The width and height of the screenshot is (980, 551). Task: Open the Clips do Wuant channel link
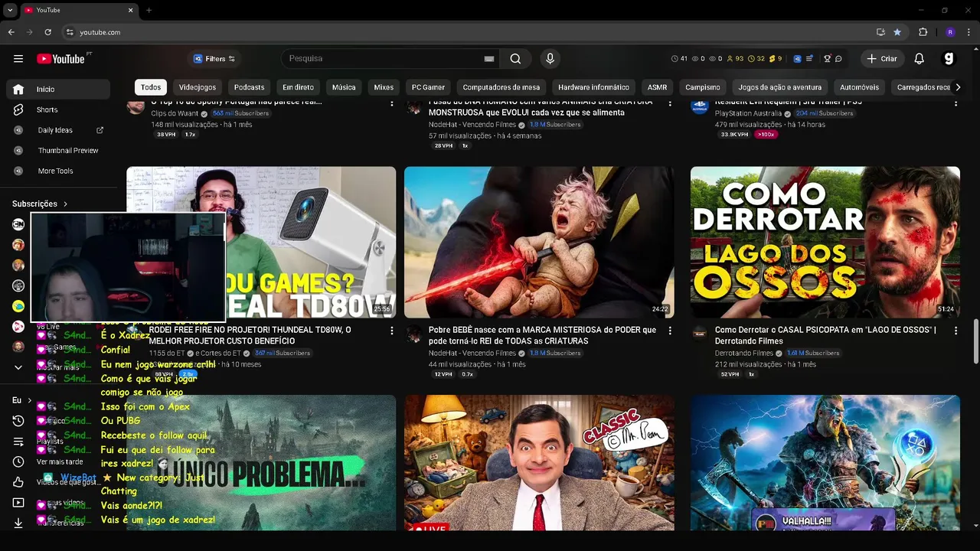(x=175, y=113)
